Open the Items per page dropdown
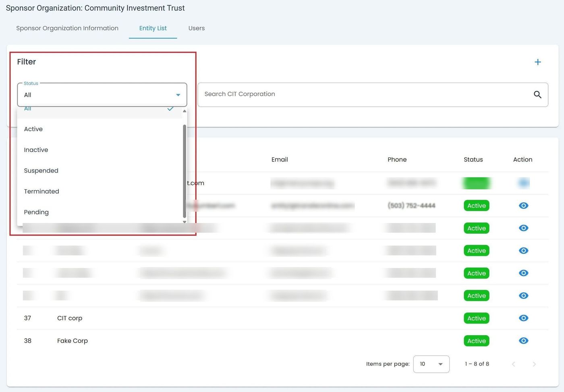Screen dimensions: 564x392 pyautogui.click(x=431, y=364)
